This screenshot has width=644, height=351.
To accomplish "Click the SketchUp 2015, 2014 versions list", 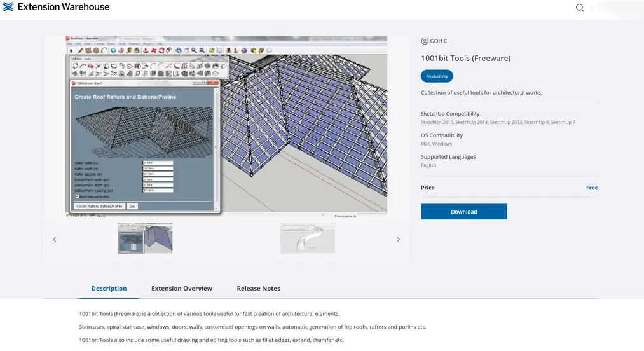I will coord(498,123).
